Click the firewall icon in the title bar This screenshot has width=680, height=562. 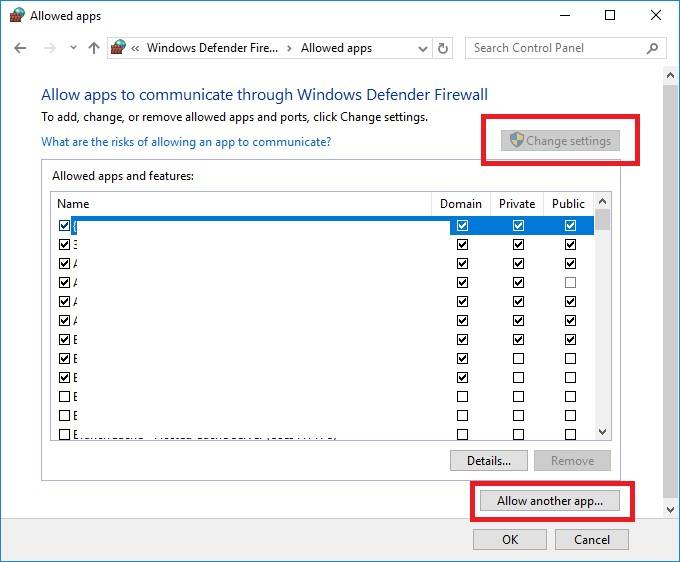click(x=16, y=16)
